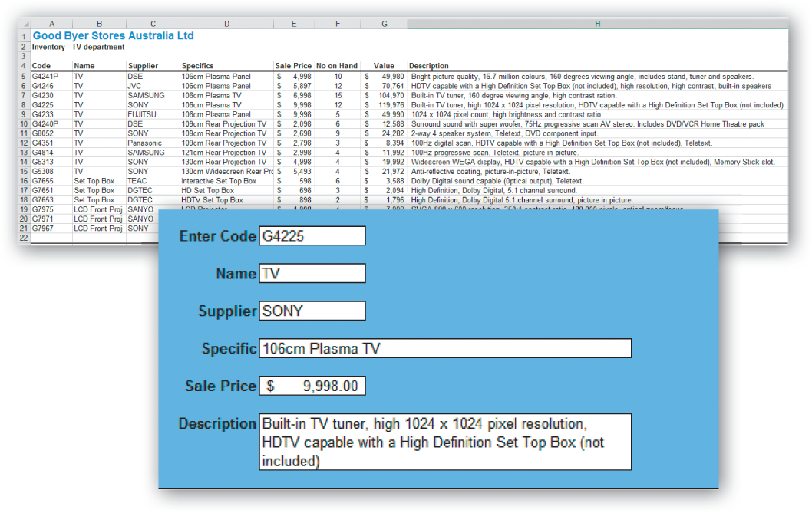Select the column F header
This screenshot has height=513, width=812.
coord(338,24)
